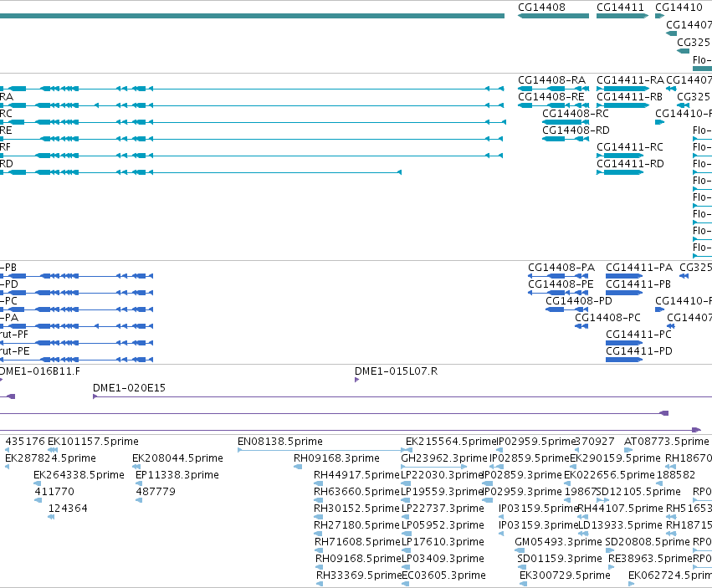Click the DME1-015L07.R clone marker
Screen dimensions: 712x588
357,380
